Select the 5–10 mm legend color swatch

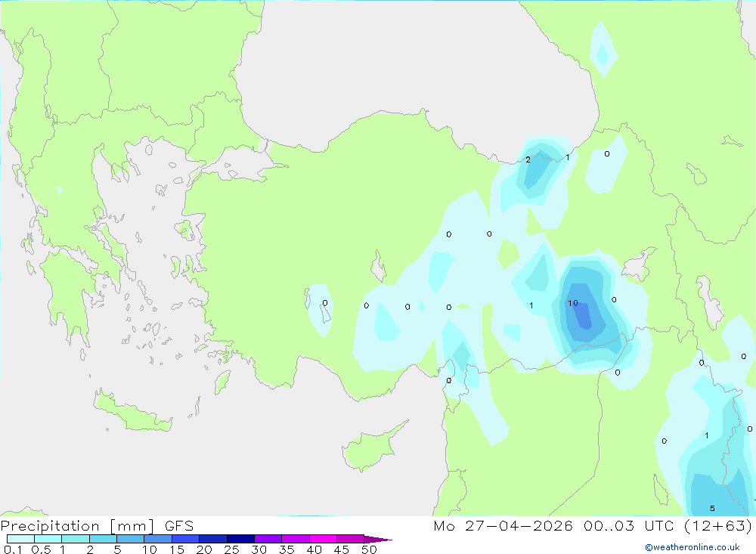click(130, 539)
